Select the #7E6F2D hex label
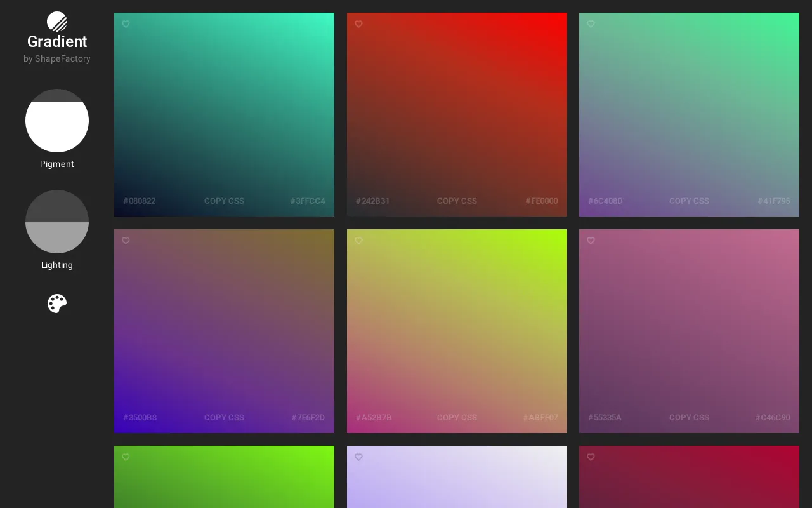Viewport: 812px width, 508px height. pos(308,418)
